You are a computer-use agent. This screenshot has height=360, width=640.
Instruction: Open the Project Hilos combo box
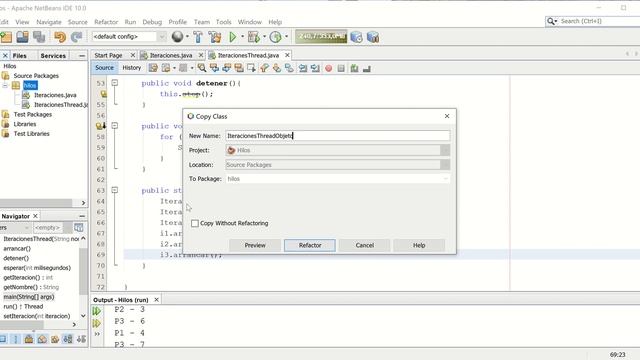coord(338,150)
